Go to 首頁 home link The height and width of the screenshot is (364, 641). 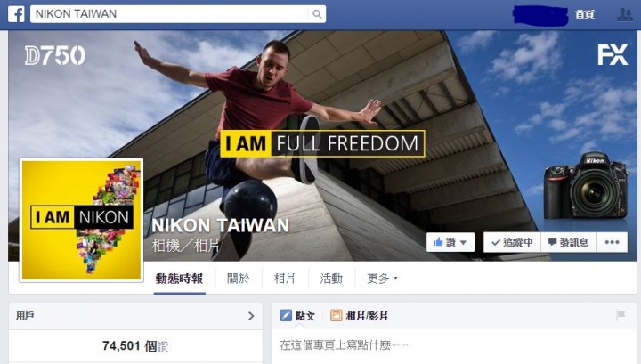[x=585, y=14]
